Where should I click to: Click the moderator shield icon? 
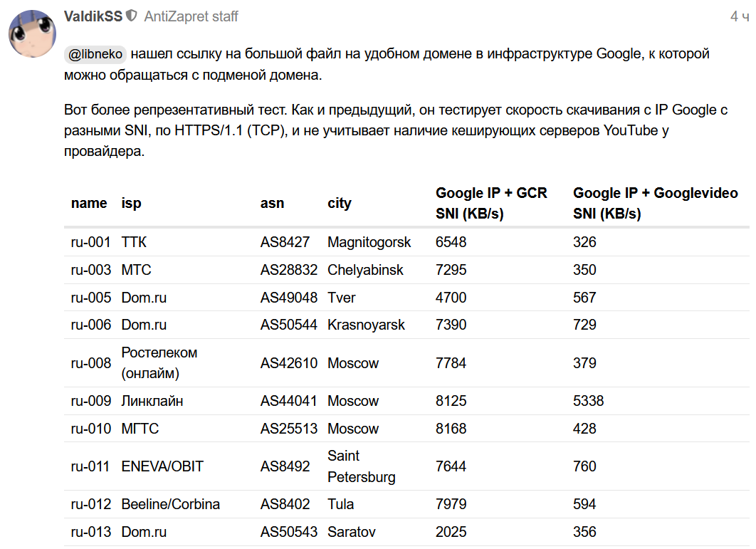(131, 16)
